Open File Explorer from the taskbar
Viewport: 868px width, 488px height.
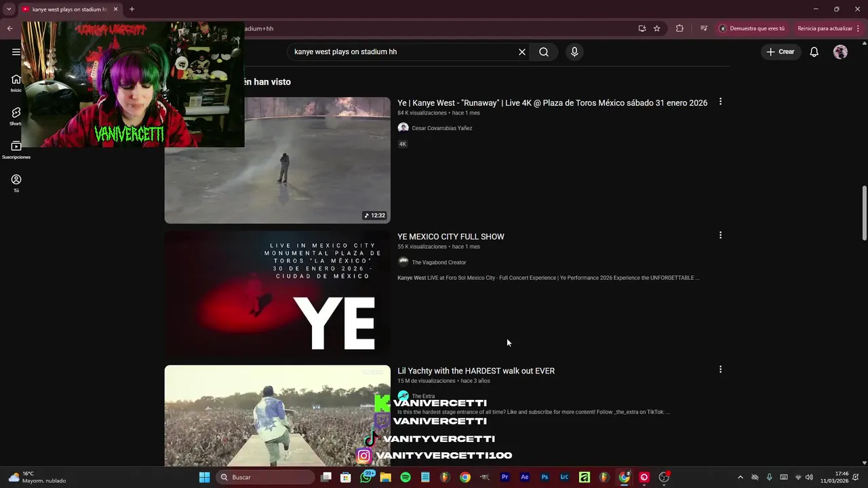[386, 477]
